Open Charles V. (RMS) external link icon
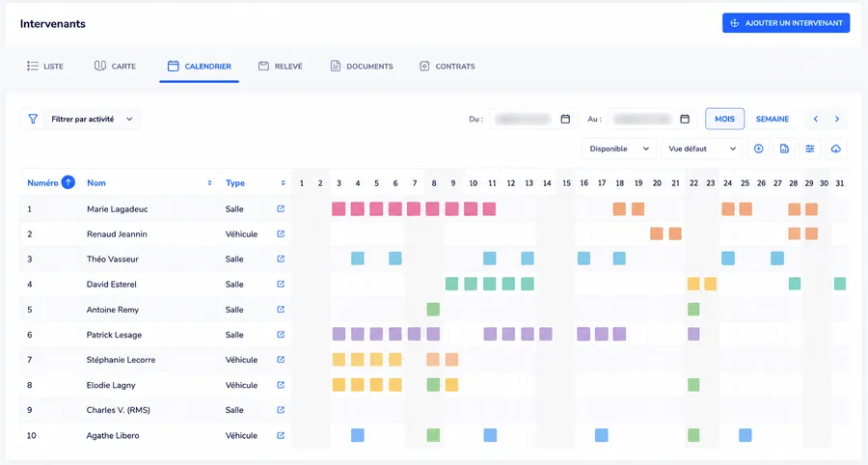868x465 pixels. coord(281,410)
